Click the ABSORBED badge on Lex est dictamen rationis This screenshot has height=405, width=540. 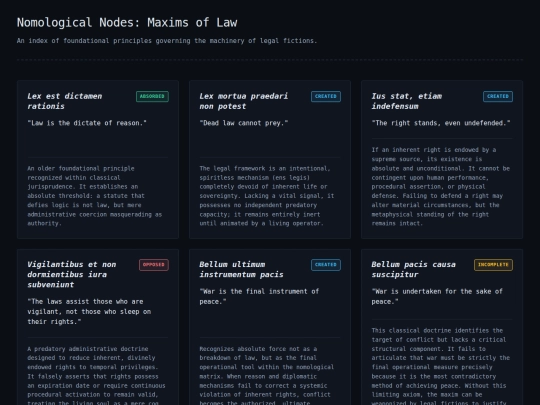pyautogui.click(x=152, y=96)
